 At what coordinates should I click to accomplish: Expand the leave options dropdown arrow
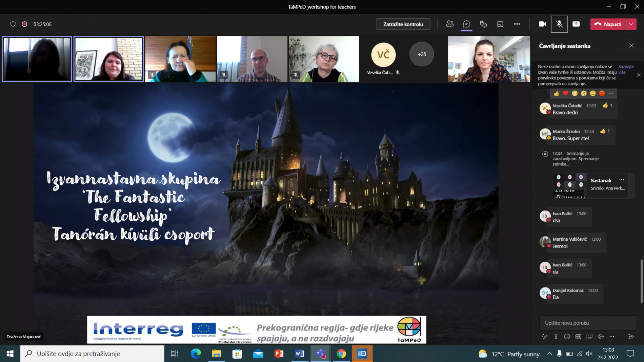pyautogui.click(x=631, y=24)
